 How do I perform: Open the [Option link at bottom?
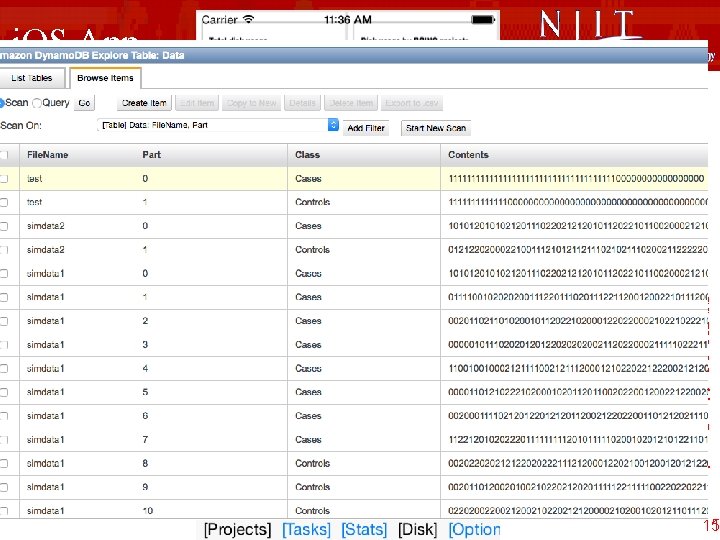[474, 529]
